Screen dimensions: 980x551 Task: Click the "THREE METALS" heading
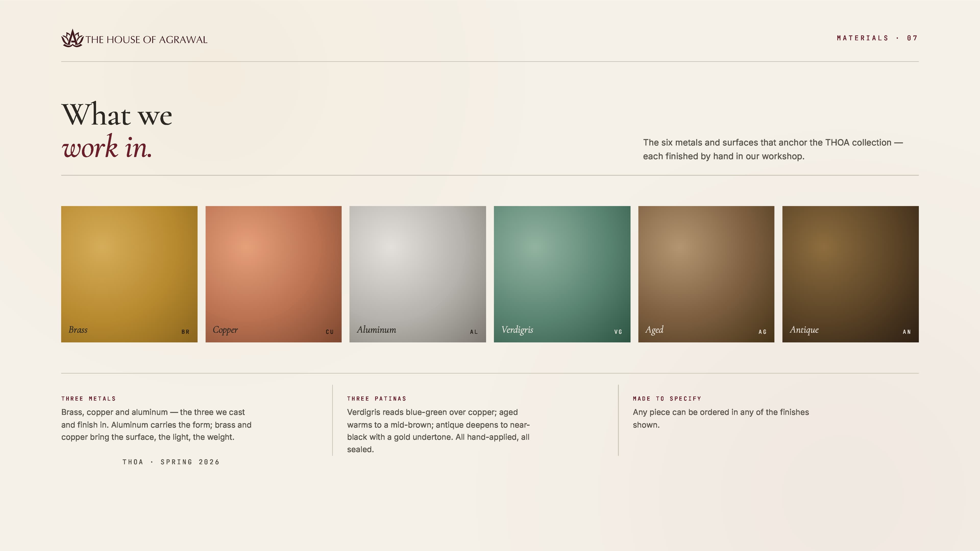coord(89,398)
